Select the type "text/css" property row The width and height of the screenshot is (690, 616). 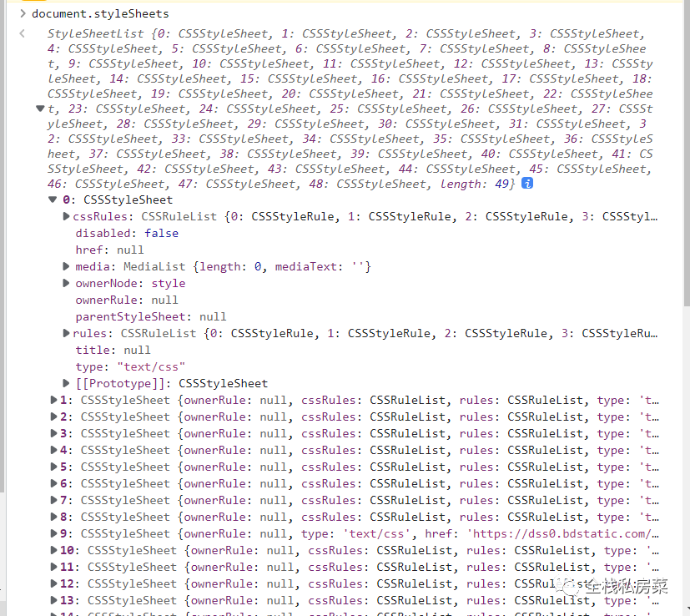tap(130, 366)
